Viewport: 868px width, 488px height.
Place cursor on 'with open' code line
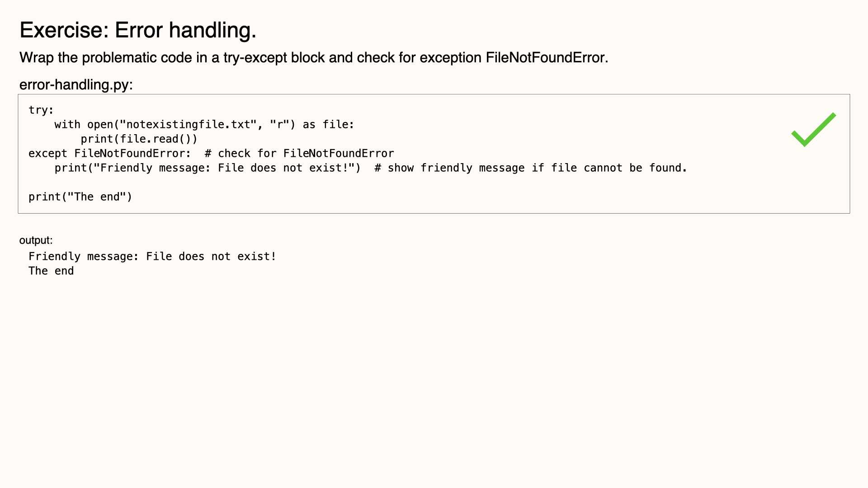pyautogui.click(x=204, y=124)
